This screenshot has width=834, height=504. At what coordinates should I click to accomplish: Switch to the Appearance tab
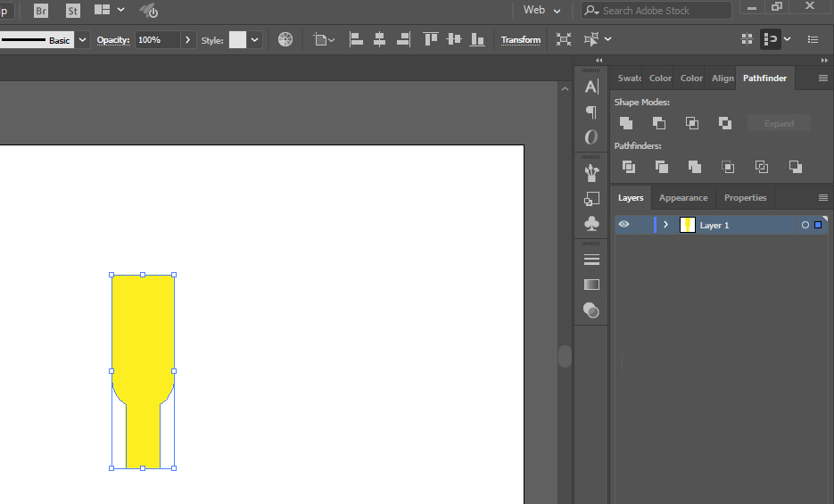click(683, 198)
